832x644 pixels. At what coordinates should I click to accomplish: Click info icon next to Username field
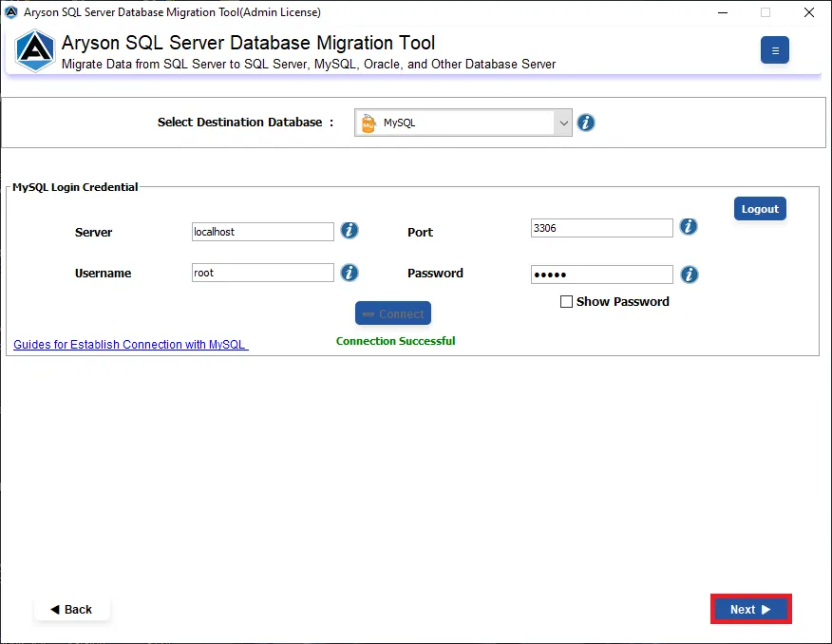pos(349,273)
